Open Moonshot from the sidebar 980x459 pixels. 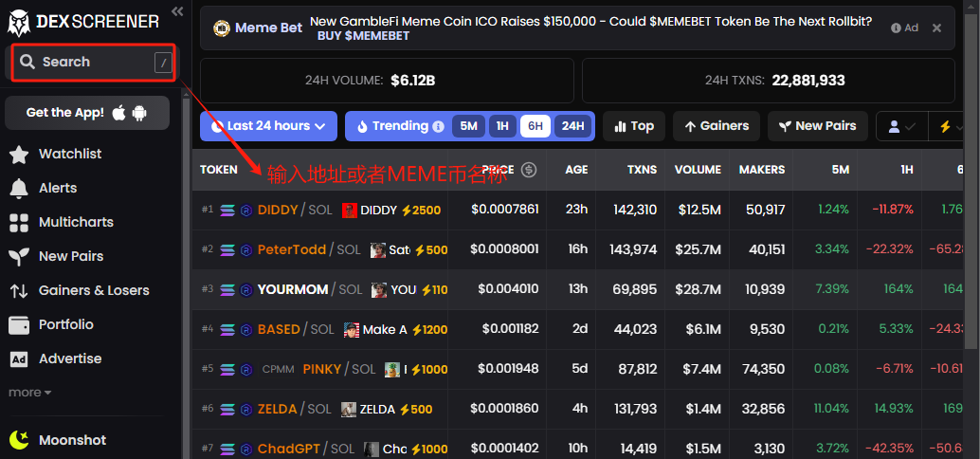72,440
